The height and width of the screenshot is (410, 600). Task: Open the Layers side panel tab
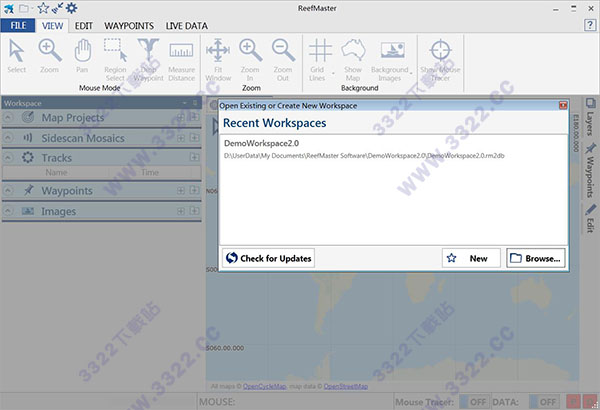[590, 116]
